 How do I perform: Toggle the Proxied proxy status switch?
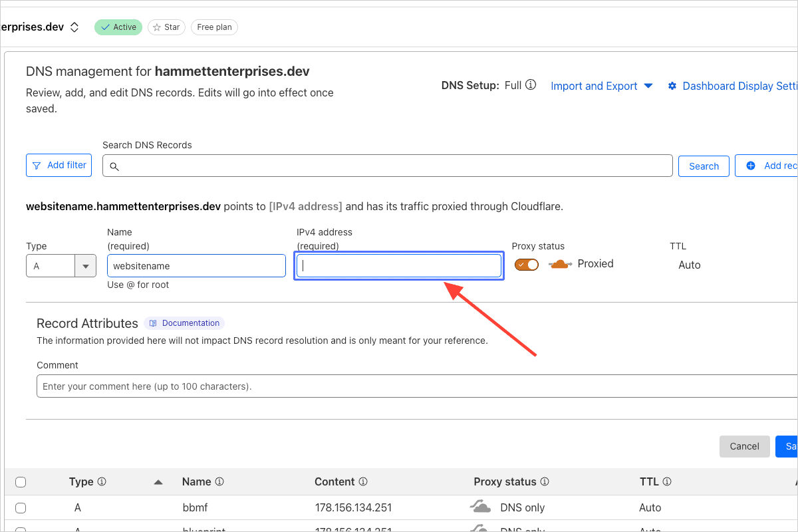pos(527,265)
